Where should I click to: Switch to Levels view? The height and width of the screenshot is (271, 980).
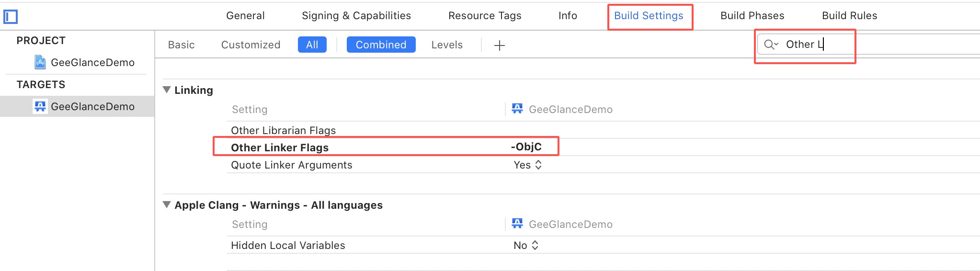pyautogui.click(x=447, y=45)
